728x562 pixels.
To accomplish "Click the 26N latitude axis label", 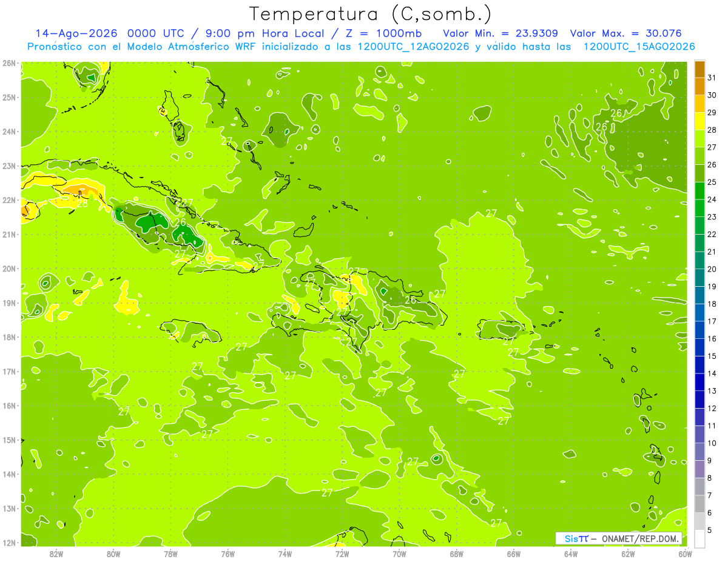I will click(8, 63).
